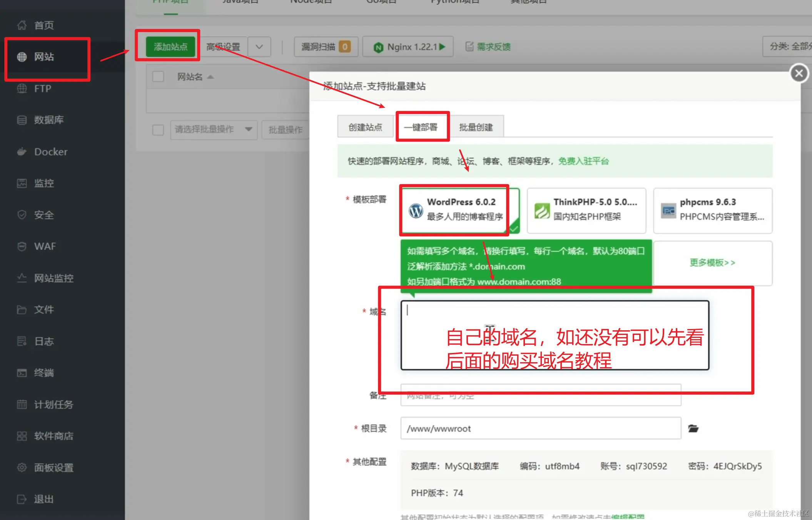Open 面板设置 gear icon
Viewport: 812px width, 520px height.
(x=22, y=468)
